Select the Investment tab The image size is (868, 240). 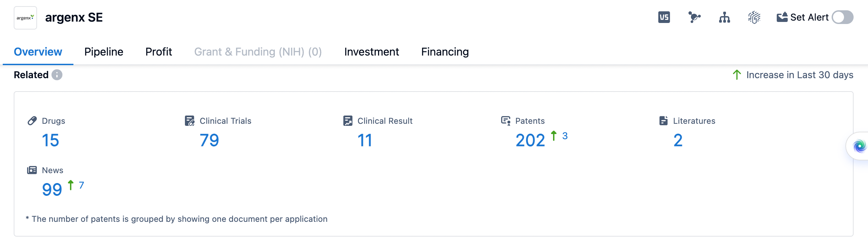(x=372, y=52)
